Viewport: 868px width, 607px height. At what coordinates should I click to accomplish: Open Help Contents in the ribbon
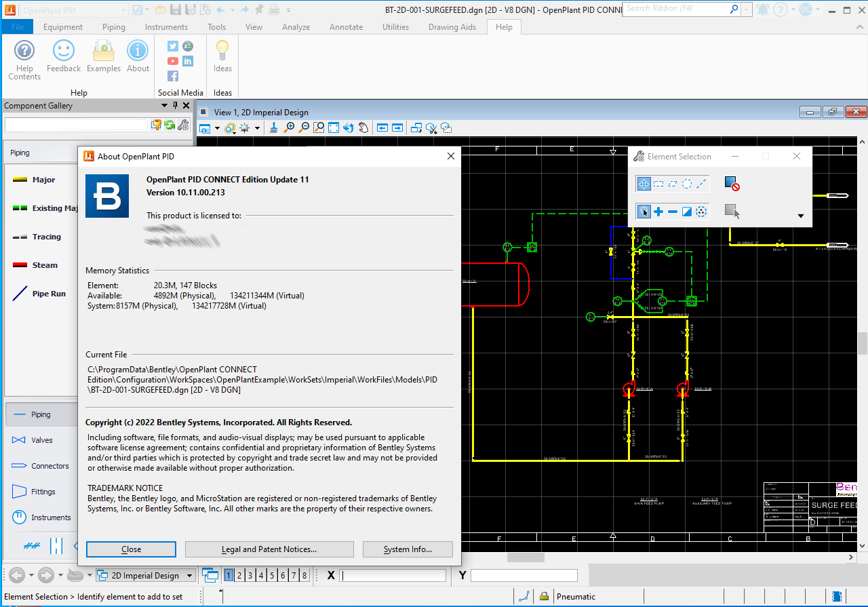coord(24,60)
